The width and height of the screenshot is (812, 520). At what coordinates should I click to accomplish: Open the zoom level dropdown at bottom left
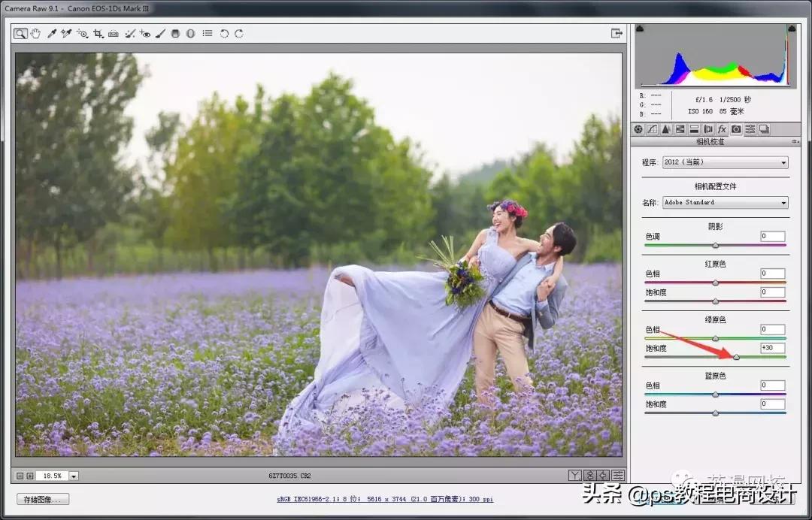click(73, 475)
